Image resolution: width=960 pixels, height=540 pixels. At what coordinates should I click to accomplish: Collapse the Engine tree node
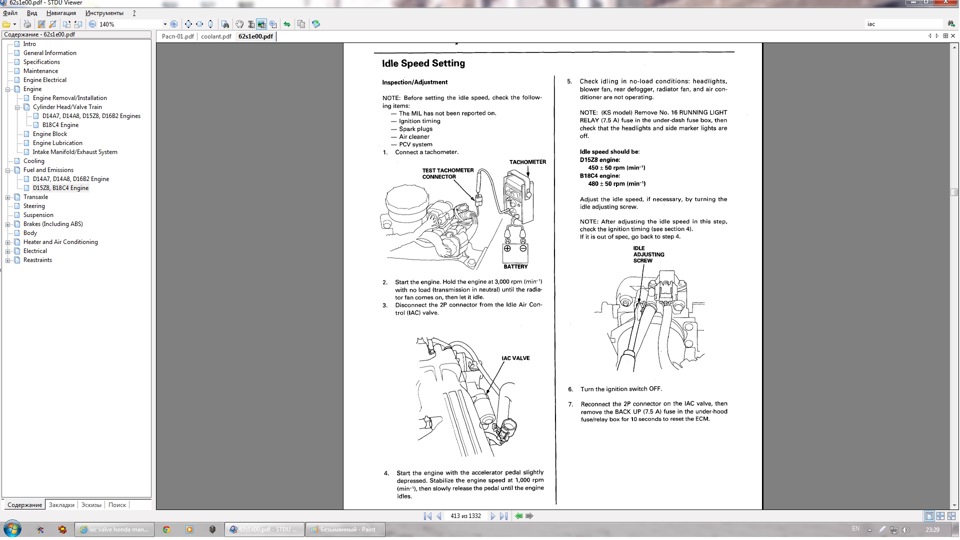(8, 89)
